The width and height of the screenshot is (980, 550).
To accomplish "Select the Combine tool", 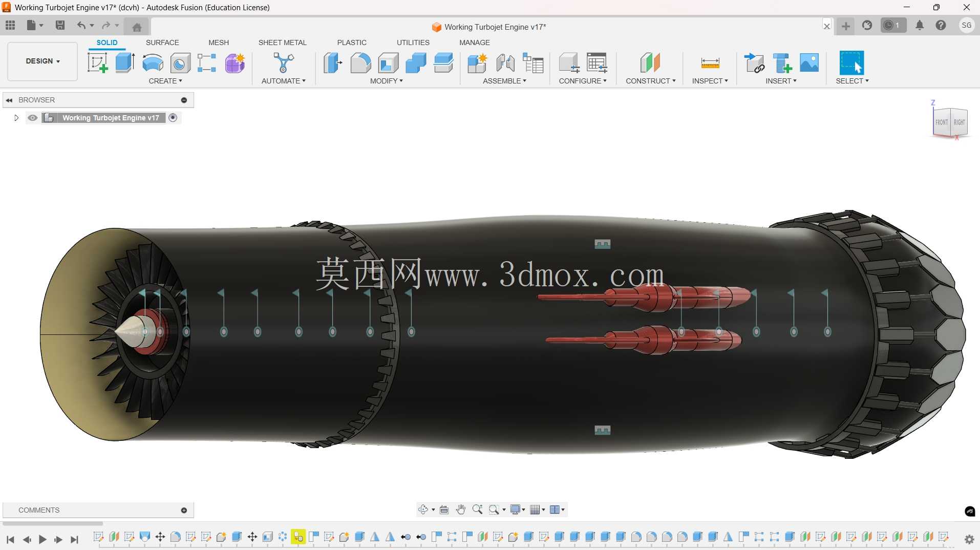I will click(416, 63).
